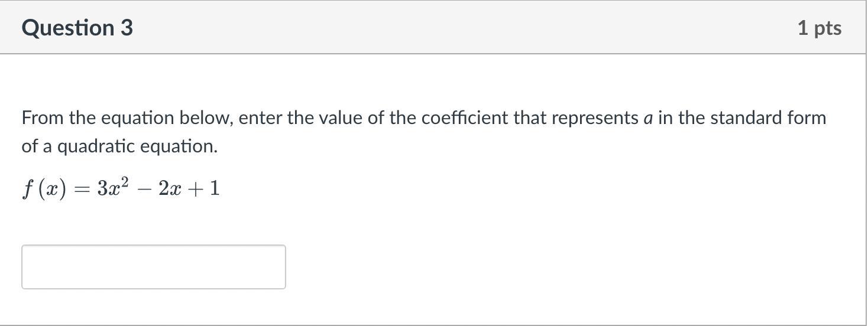Click the "1 pts" points label
The image size is (868, 326).
819,28
